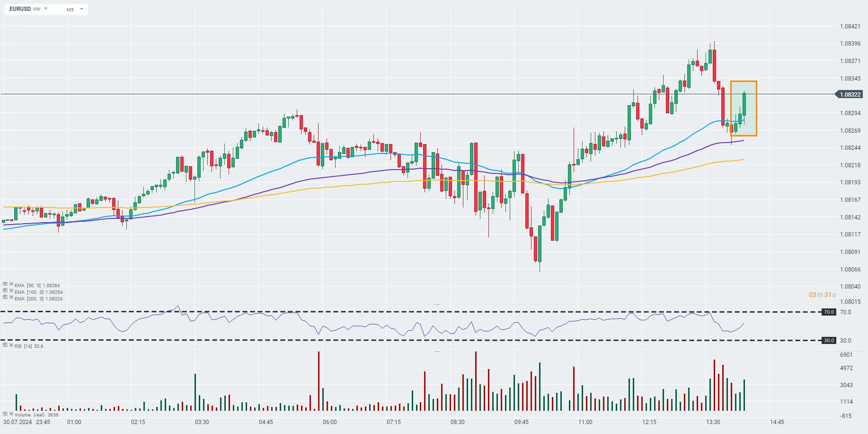Viewport: 868px width, 434px height.
Task: Remove EMA 200 indicator via its X icon
Action: point(11,298)
